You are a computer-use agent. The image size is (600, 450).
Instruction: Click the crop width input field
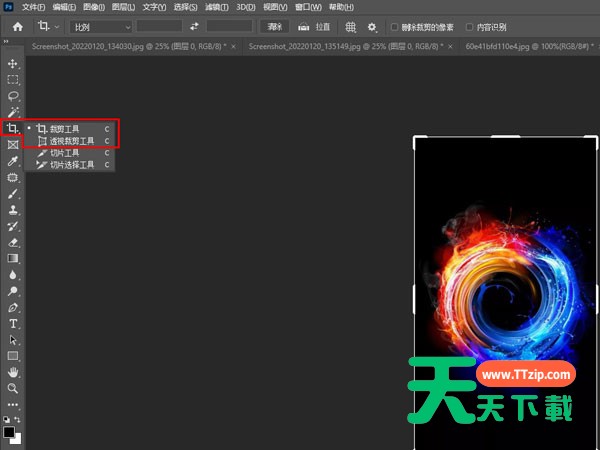[160, 26]
